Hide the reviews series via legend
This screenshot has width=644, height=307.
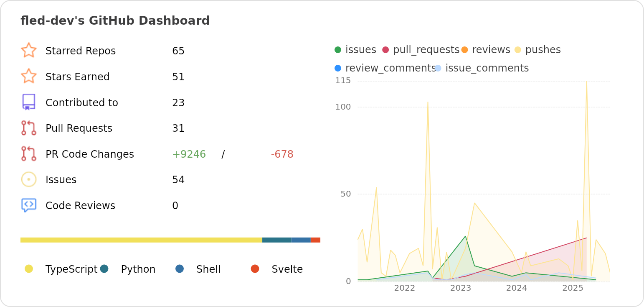[x=486, y=50]
